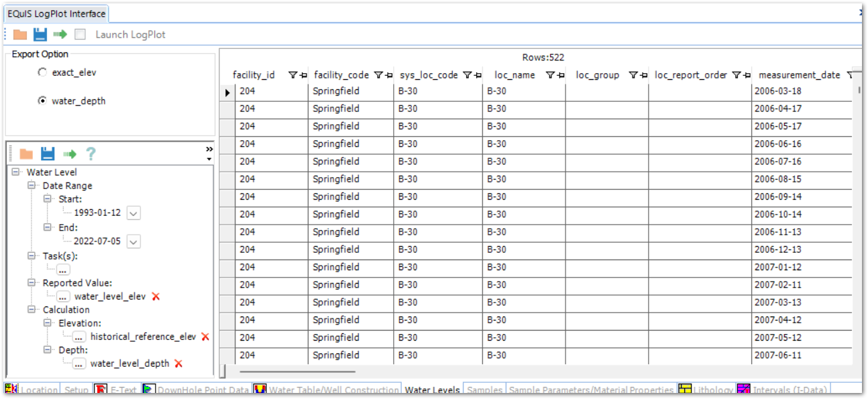The height and width of the screenshot is (399, 868).
Task: Click the horizontal scrollbar below the grid
Action: (x=298, y=371)
